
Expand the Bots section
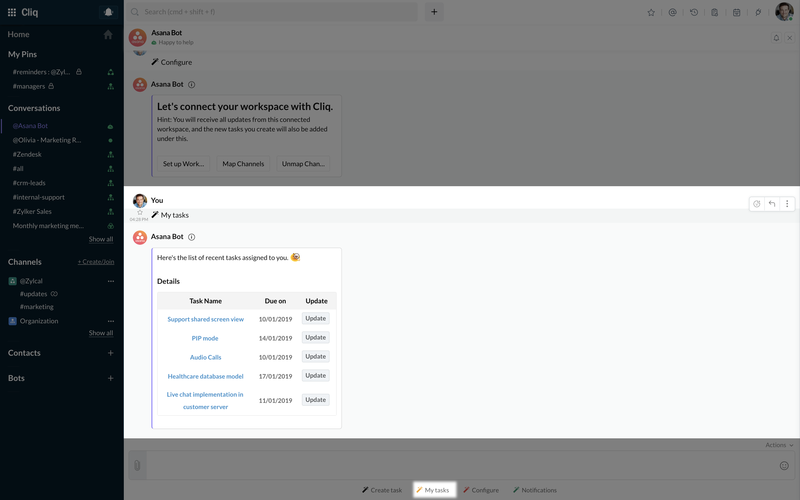(x=16, y=378)
